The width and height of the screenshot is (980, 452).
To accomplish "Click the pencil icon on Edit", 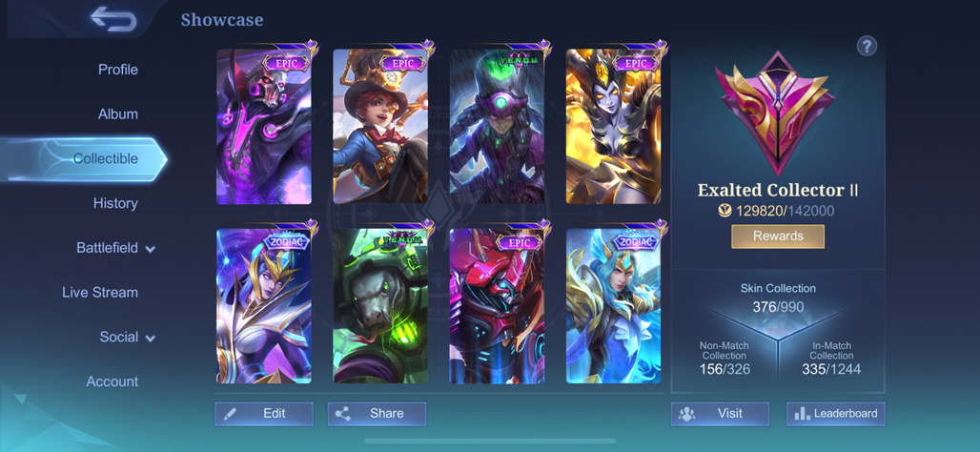I will [x=230, y=413].
